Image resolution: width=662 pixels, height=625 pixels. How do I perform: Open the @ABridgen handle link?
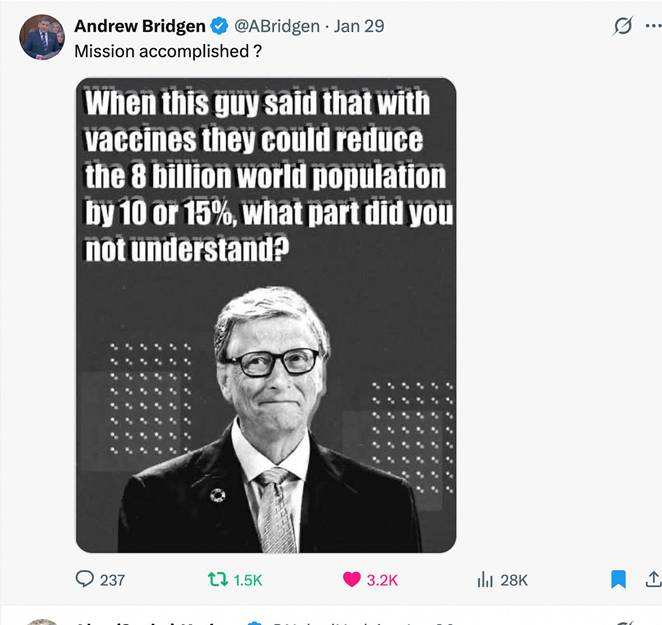(x=277, y=26)
